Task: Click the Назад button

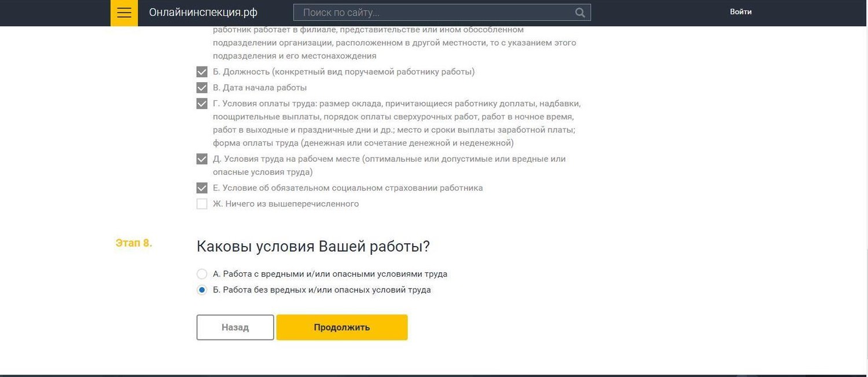Action: click(235, 327)
